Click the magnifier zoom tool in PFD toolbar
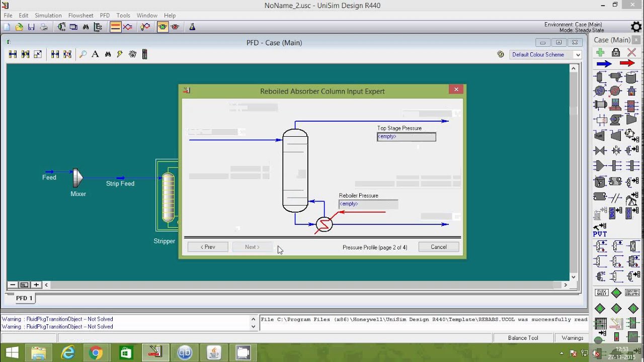This screenshot has width=644, height=362. (x=83, y=54)
